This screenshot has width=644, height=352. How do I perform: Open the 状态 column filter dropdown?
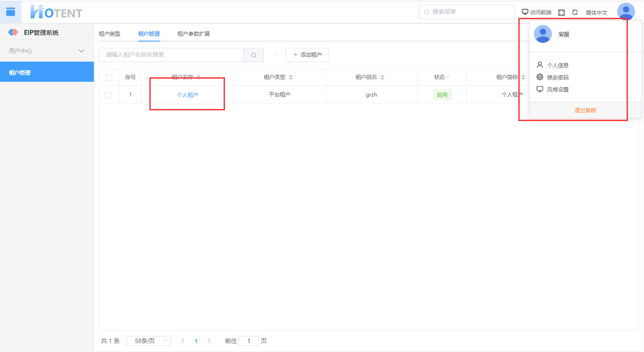pyautogui.click(x=448, y=77)
